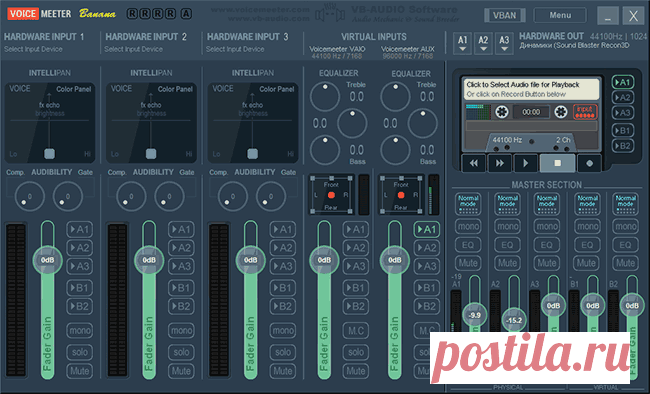This screenshot has height=394, width=650.
Task: Click the Hardware Input 1 fader gain knob
Action: [48, 260]
